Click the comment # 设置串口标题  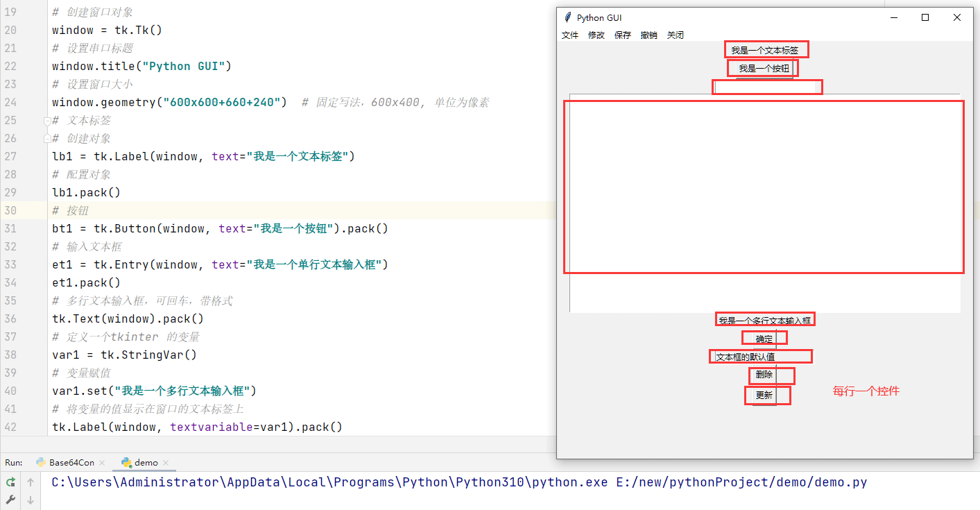[x=92, y=48]
